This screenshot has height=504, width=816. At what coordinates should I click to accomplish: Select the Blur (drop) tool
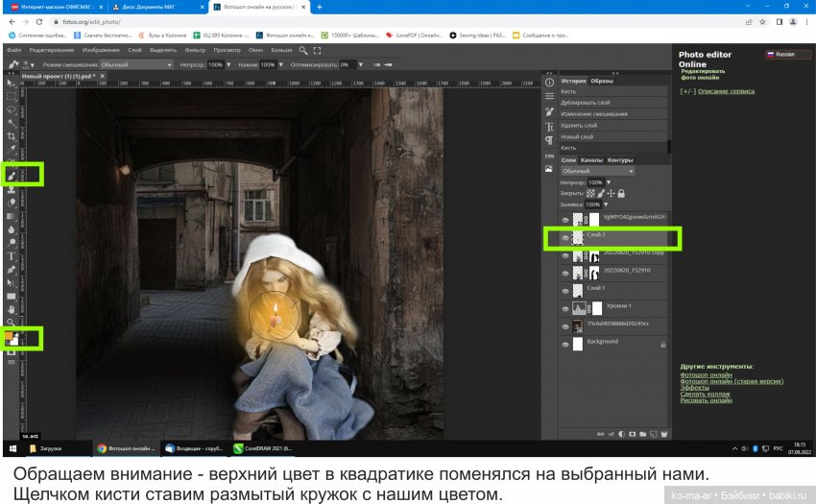tap(11, 229)
